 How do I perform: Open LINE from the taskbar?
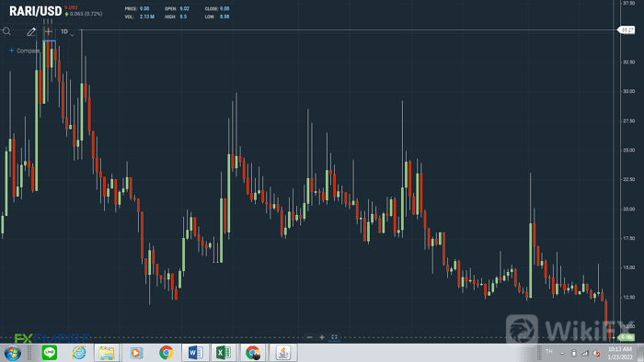[50, 353]
